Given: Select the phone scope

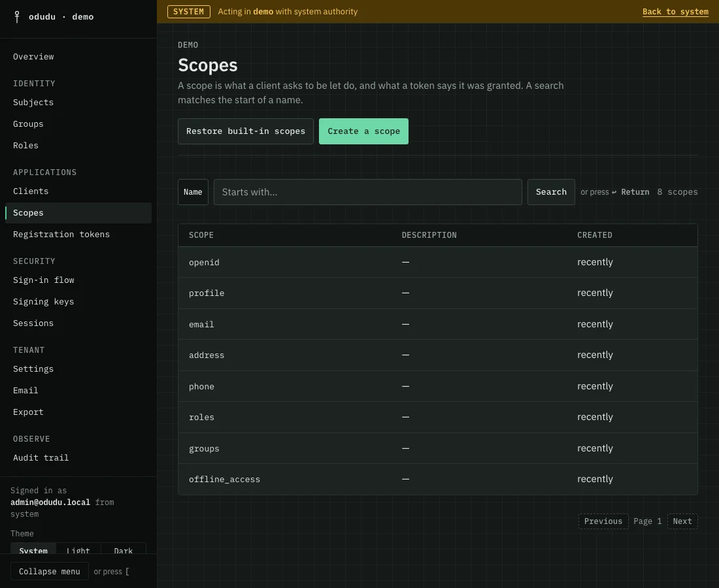Looking at the screenshot, I should coord(438,386).
